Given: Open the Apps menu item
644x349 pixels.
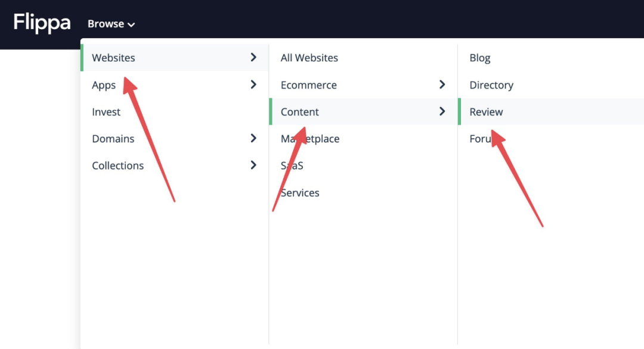Looking at the screenshot, I should pos(104,85).
